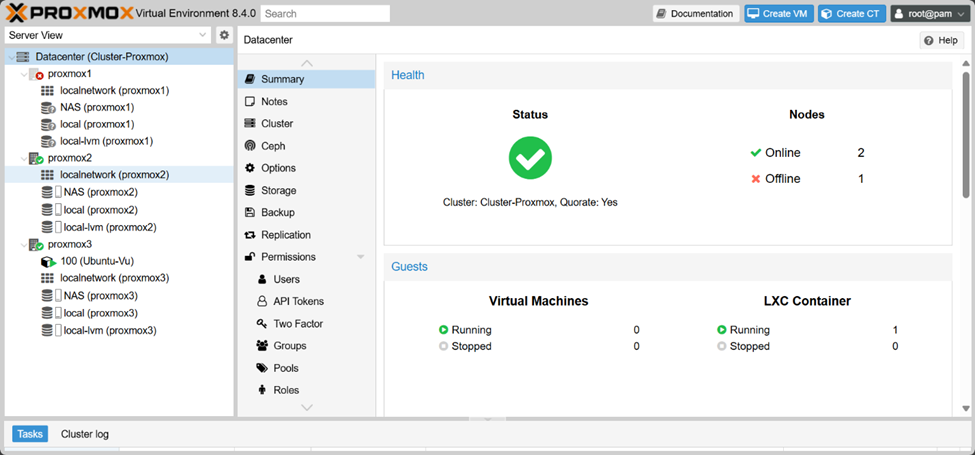The image size is (975, 455).
Task: Focus the Search input field
Action: pos(325,14)
